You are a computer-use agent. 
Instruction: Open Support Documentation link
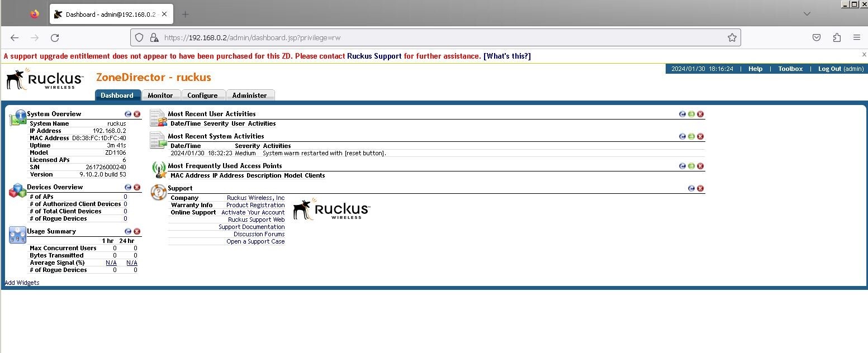[x=252, y=227]
